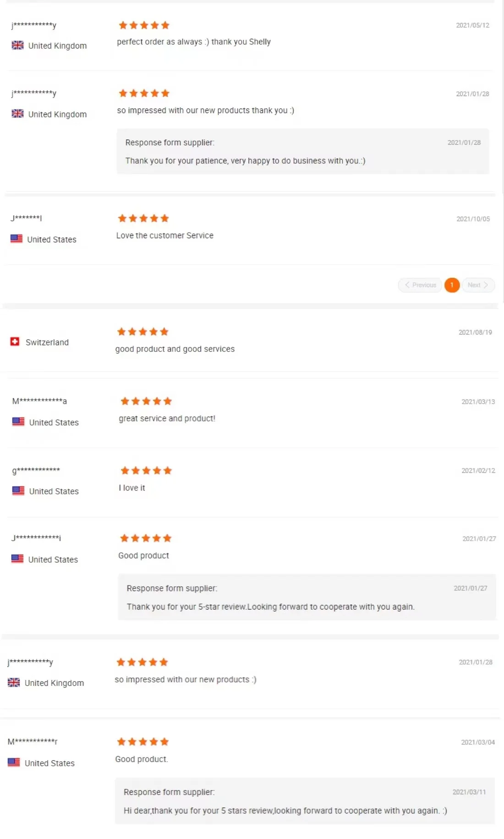Viewport: 504px width, 839px height.
Task: Click supplier response "Thank you for your patience"
Action: pyautogui.click(x=245, y=160)
